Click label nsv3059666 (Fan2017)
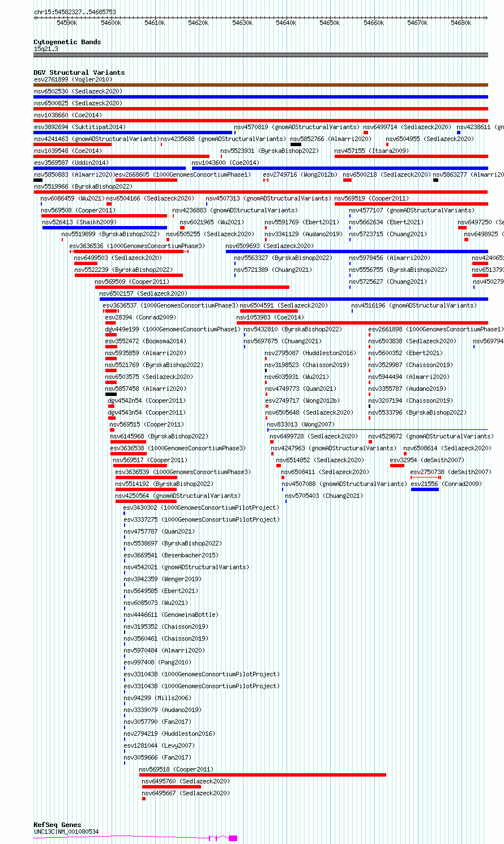504x844 pixels. pyautogui.click(x=157, y=757)
